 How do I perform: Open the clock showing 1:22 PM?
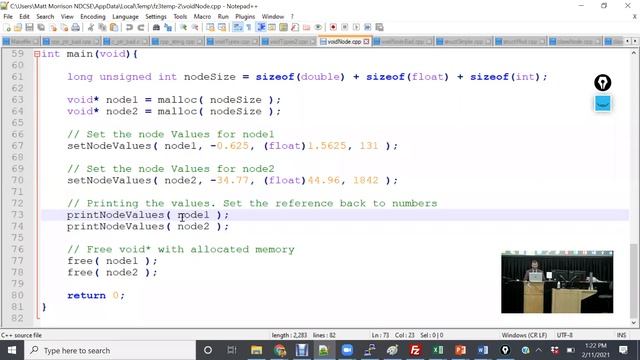tap(596, 350)
